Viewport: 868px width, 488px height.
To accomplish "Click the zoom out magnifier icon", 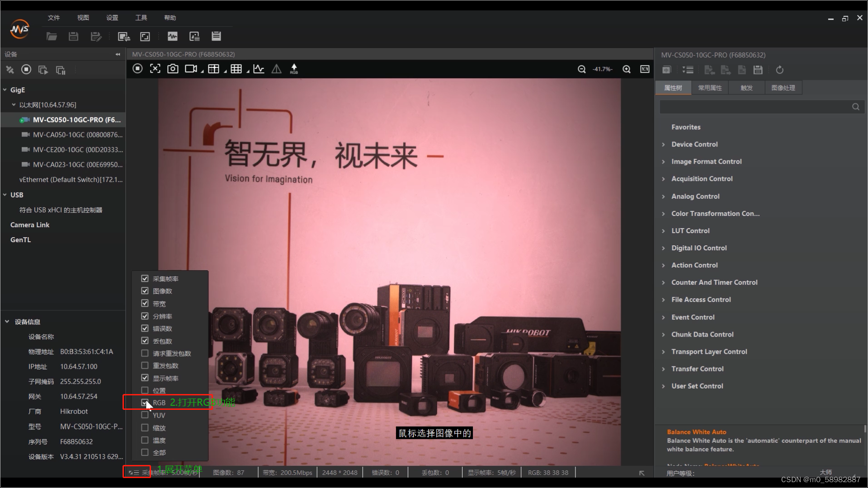I will click(x=582, y=69).
